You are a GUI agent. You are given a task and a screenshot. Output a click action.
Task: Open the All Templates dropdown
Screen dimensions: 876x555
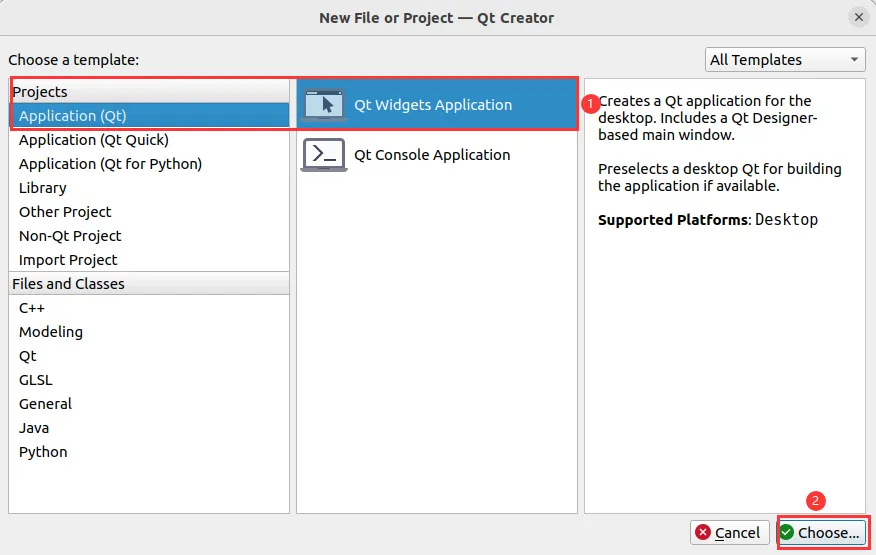pos(785,59)
